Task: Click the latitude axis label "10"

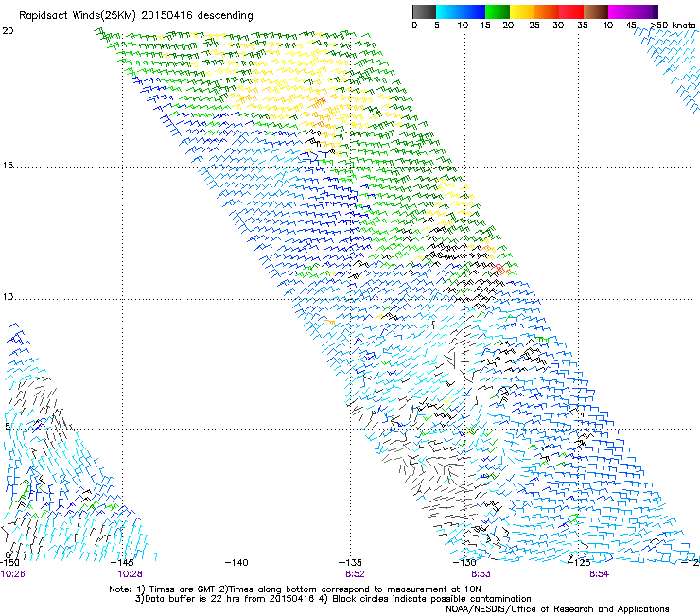Action: [8, 297]
